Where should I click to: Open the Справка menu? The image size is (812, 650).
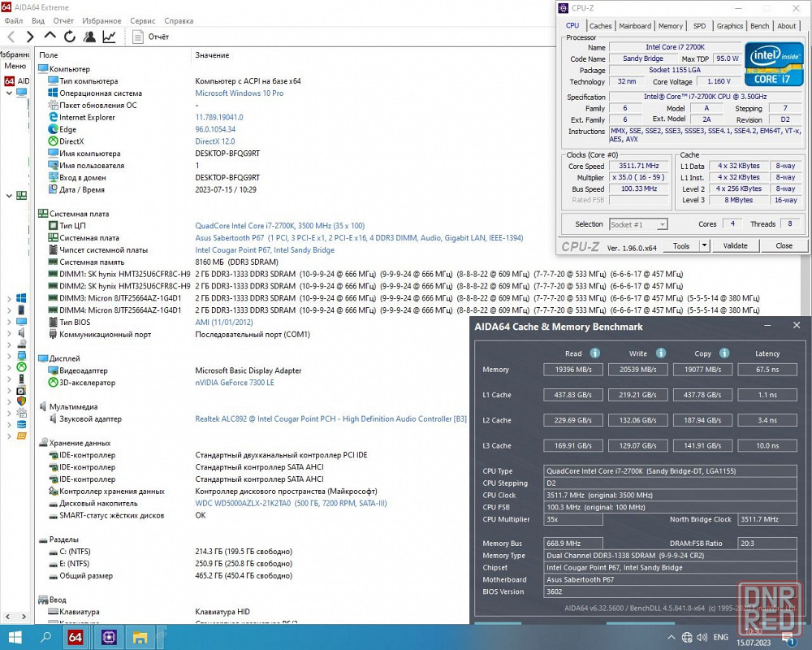[179, 21]
